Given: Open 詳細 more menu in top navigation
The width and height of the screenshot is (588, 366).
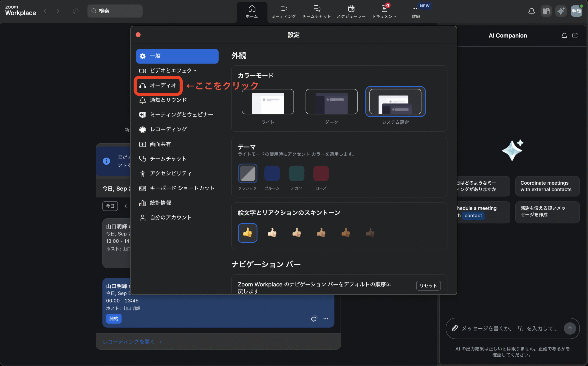Looking at the screenshot, I should (416, 12).
